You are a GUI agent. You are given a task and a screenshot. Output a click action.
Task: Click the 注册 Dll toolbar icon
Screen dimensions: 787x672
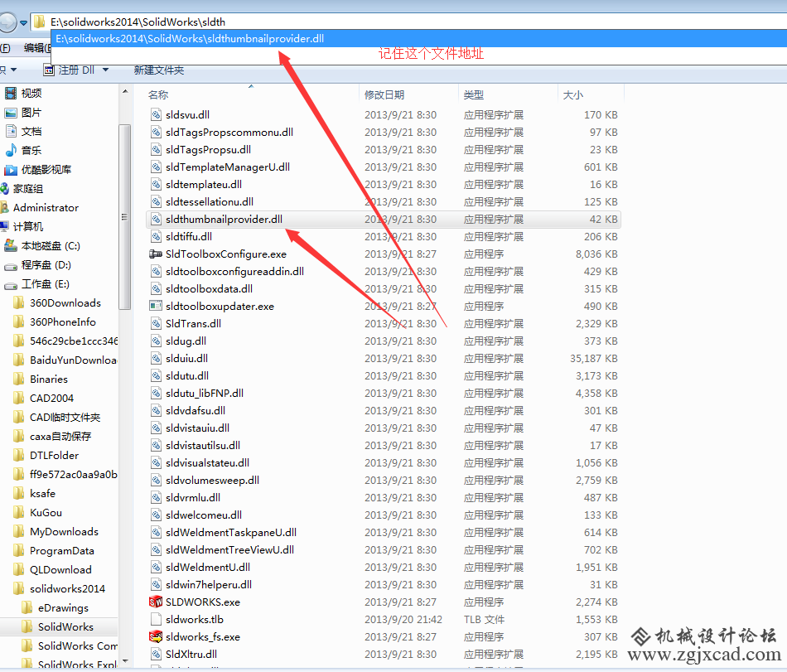click(x=49, y=70)
